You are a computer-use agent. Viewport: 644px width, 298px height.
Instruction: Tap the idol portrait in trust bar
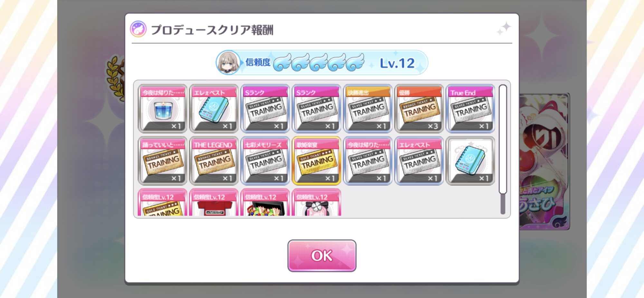click(228, 63)
